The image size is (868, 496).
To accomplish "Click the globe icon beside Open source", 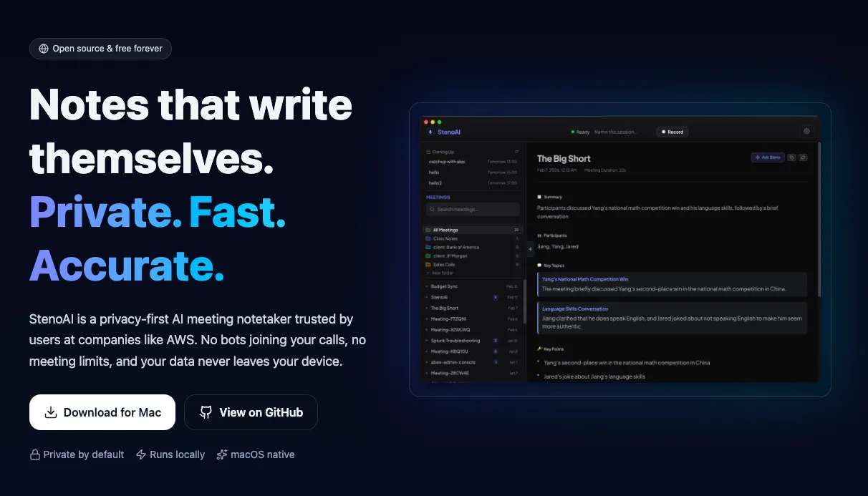I will coord(44,49).
